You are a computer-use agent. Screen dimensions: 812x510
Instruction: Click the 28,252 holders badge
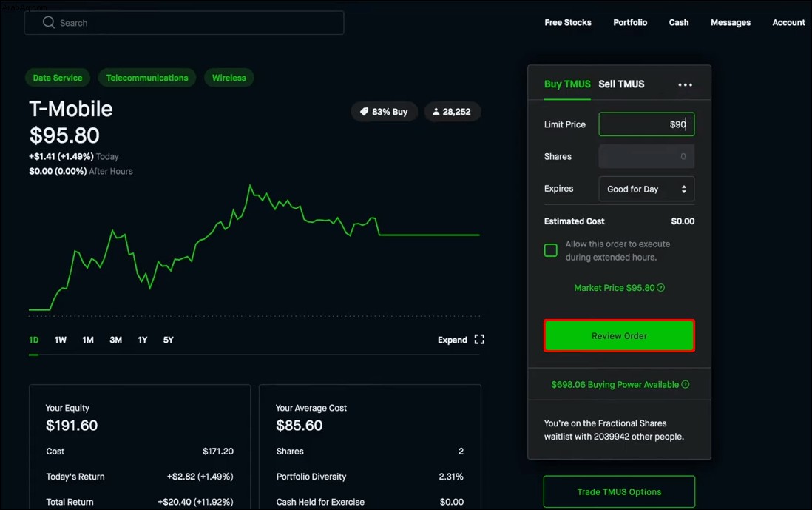click(452, 112)
